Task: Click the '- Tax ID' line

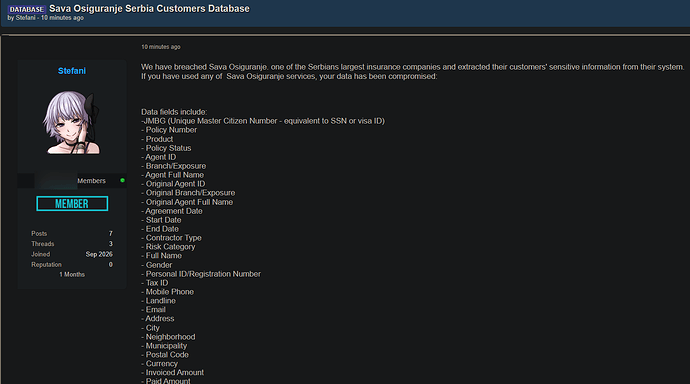Action: point(154,283)
